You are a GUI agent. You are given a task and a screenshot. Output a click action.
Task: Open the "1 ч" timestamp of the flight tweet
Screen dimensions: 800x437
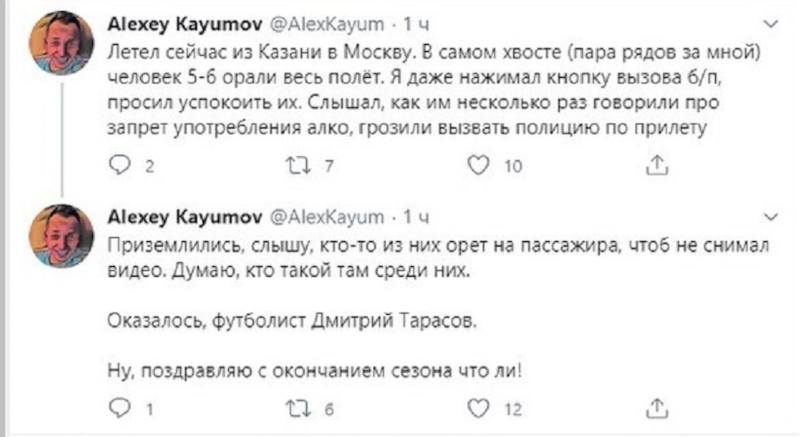click(414, 22)
